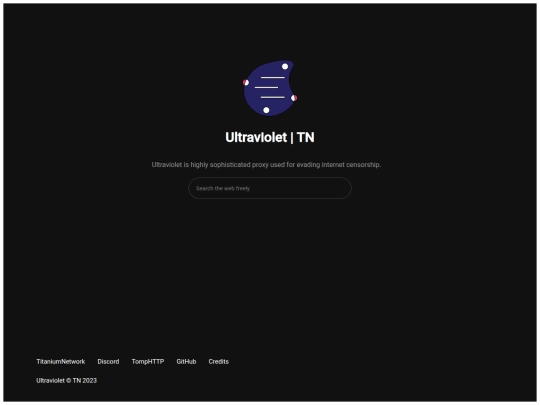540x405 pixels.
Task: Click the '2023' year in footer
Action: (x=90, y=381)
